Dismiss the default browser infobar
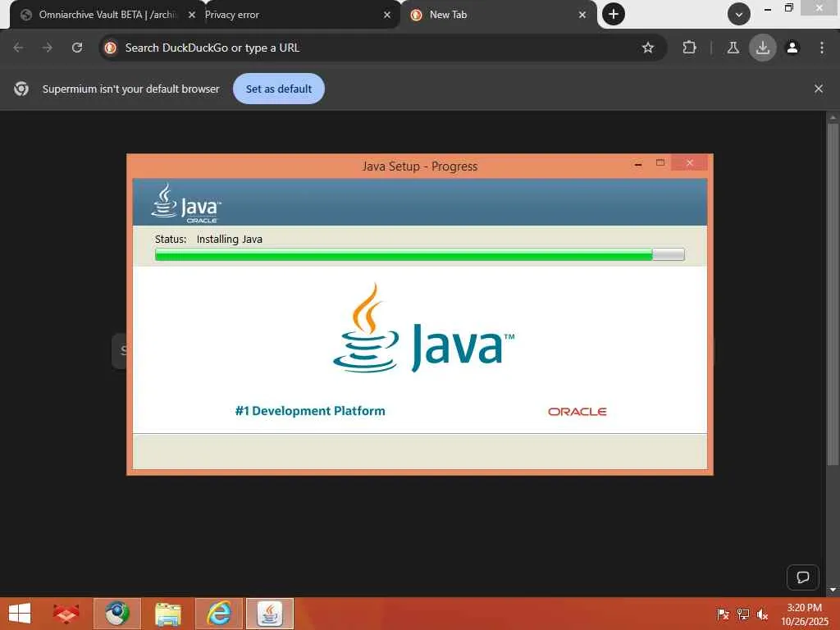The width and height of the screenshot is (840, 630). click(818, 89)
